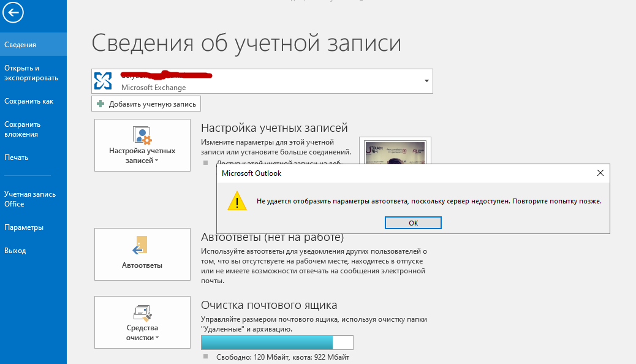Click the Microsoft Exchange account type label
The width and height of the screenshot is (636, 364).
pyautogui.click(x=153, y=87)
